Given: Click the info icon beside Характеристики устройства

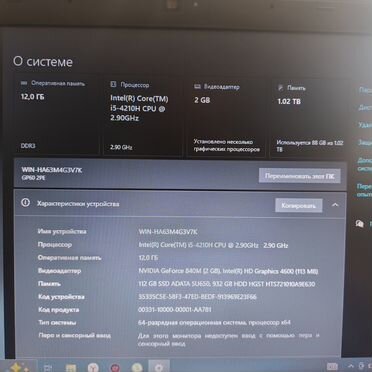Looking at the screenshot, I should pos(25,203).
